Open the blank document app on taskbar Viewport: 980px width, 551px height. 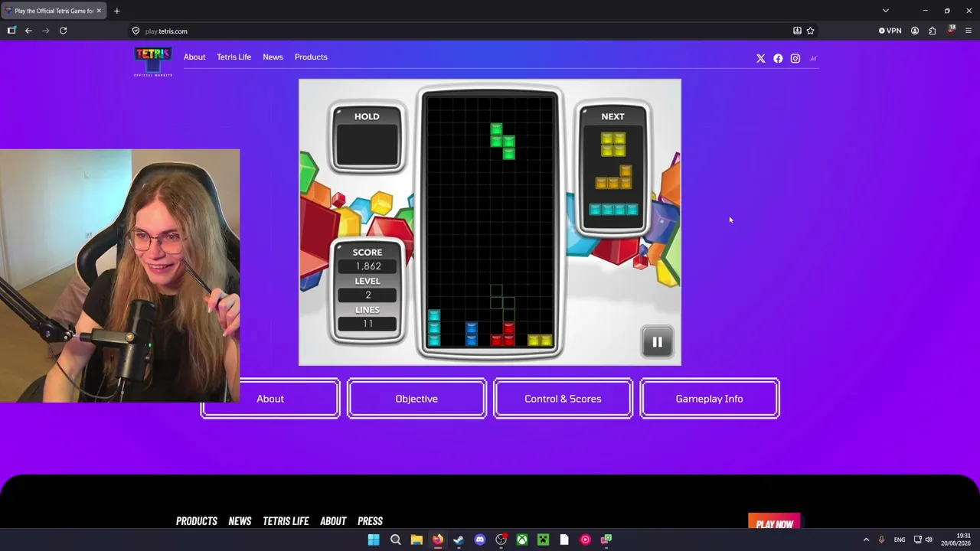point(564,540)
